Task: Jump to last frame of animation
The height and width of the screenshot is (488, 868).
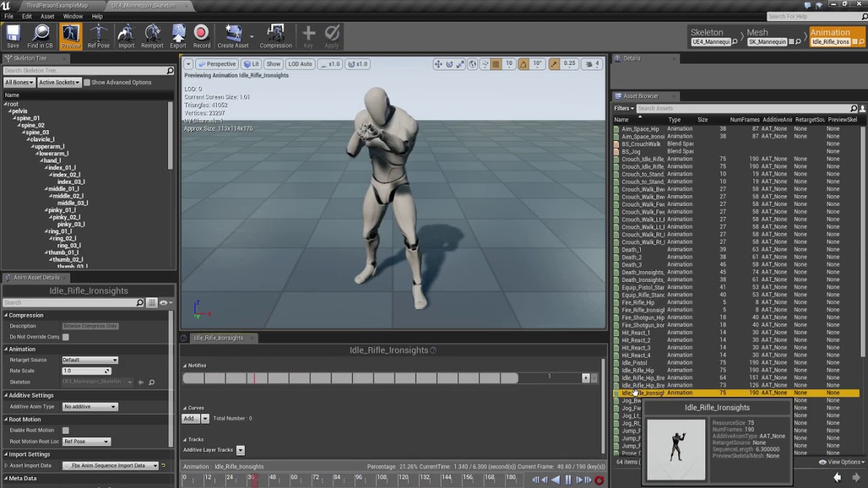Action: pyautogui.click(x=589, y=480)
